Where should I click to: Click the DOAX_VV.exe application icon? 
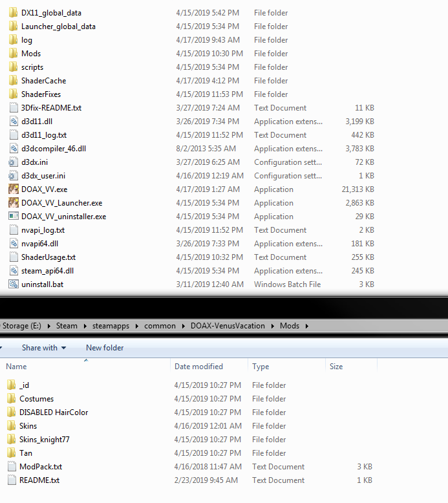click(x=13, y=189)
